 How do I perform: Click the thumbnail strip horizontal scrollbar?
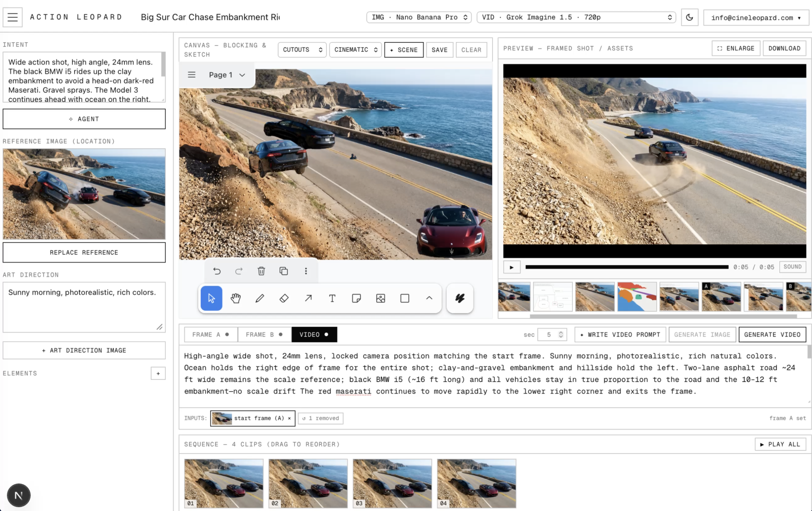663,316
